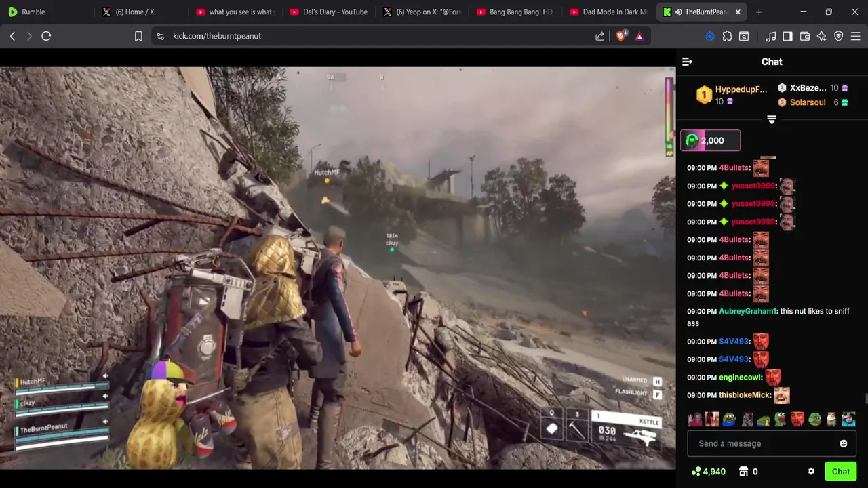The height and width of the screenshot is (488, 868).
Task: Open the emoji picker in the message box
Action: point(844,443)
